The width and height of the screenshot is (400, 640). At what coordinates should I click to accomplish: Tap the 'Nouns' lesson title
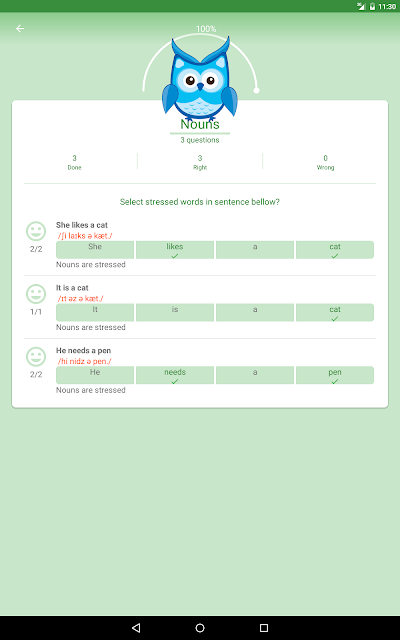[x=200, y=124]
